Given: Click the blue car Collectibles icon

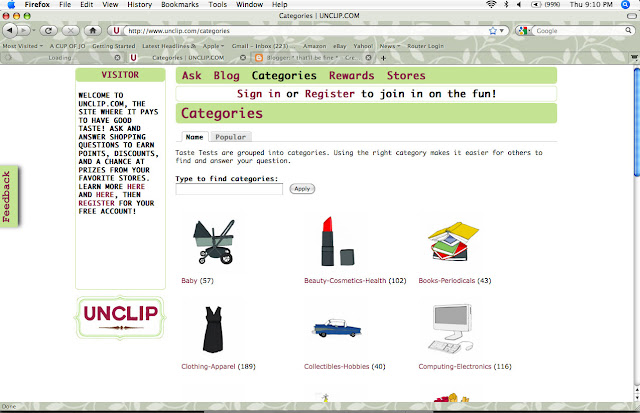Looking at the screenshot, I should pos(337,328).
